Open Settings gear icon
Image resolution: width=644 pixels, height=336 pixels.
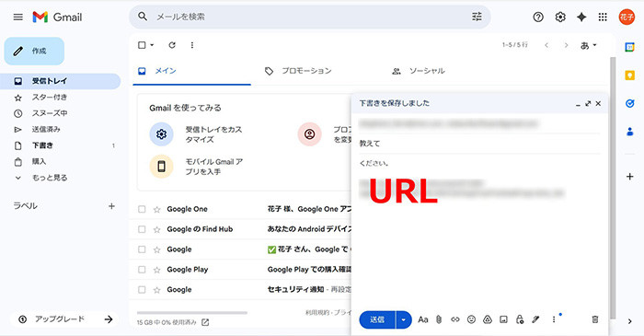pyautogui.click(x=560, y=17)
